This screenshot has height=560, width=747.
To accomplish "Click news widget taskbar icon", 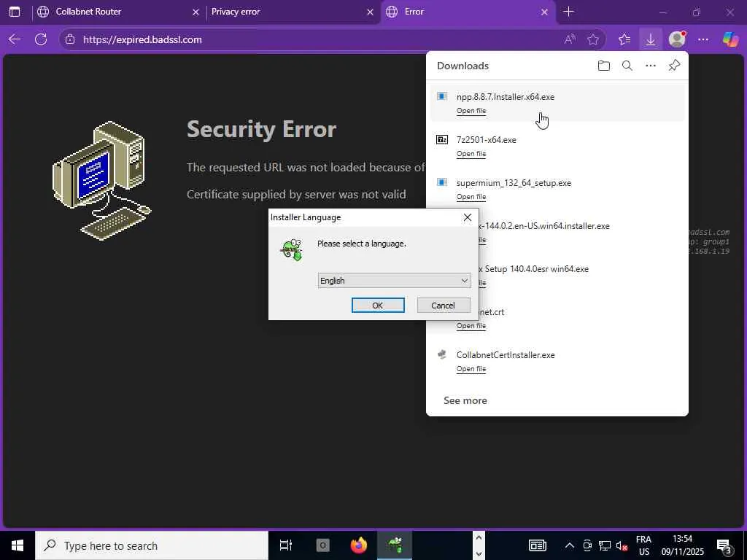I will [x=538, y=545].
